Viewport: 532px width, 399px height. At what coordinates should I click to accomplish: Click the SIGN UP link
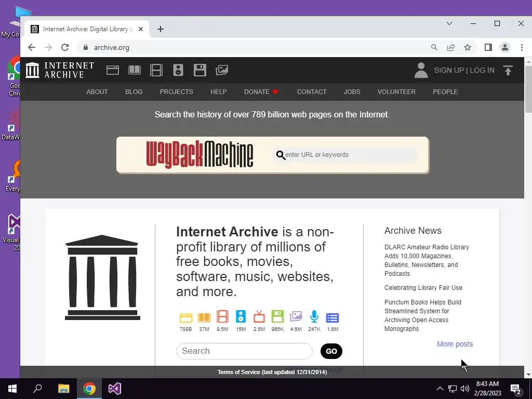(x=449, y=70)
